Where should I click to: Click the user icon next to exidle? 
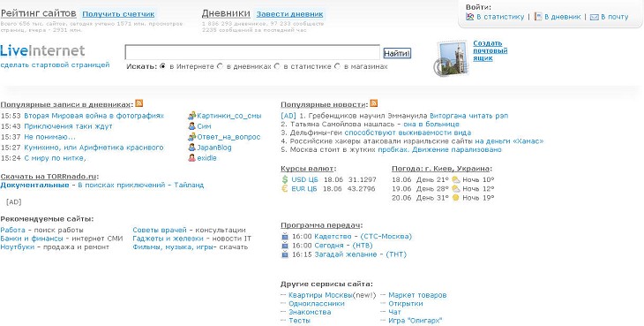tap(191, 158)
